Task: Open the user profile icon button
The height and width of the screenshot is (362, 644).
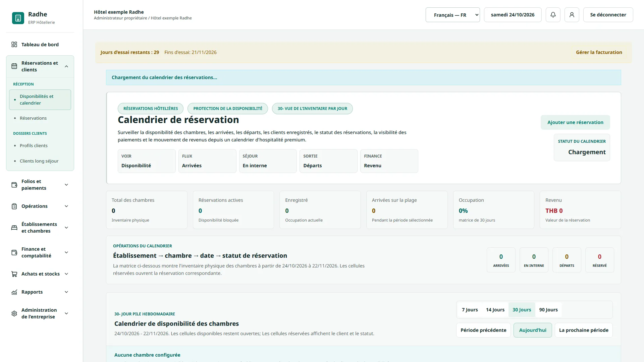Action: [572, 15]
